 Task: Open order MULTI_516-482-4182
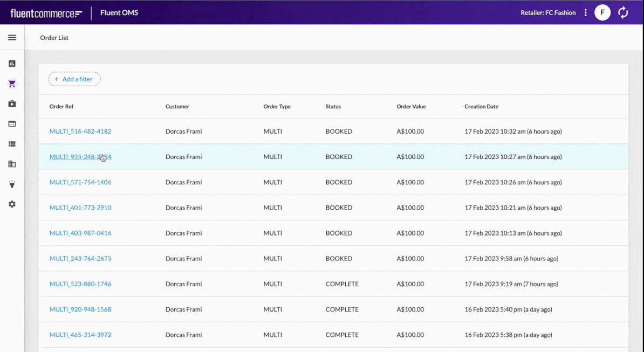(80, 131)
